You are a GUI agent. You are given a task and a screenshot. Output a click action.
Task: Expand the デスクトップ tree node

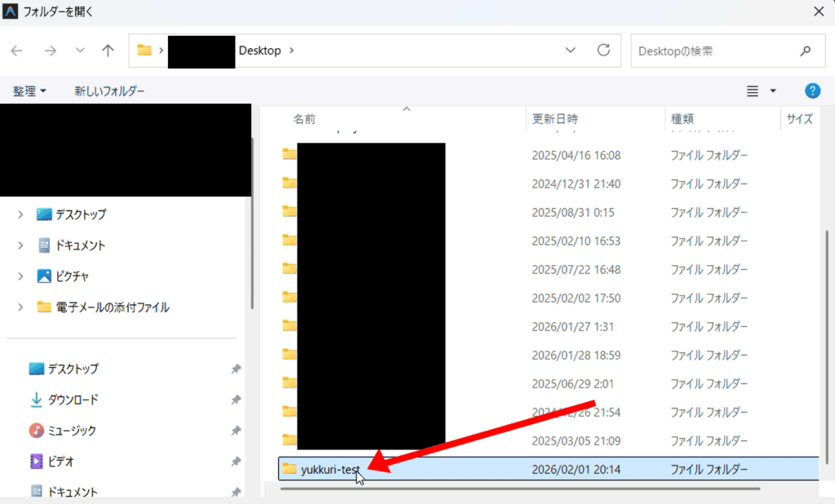20,214
